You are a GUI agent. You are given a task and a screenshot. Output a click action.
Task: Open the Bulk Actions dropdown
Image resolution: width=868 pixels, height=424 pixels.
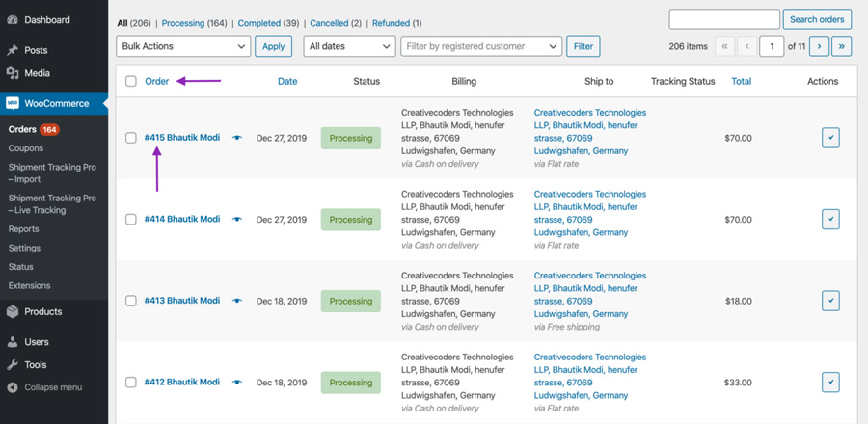pyautogui.click(x=183, y=46)
